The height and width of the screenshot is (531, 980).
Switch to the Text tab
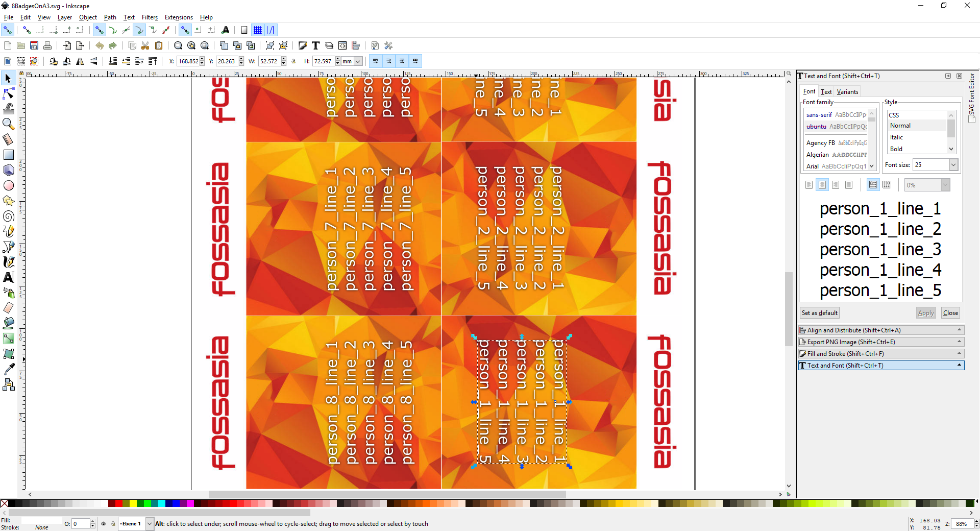[826, 92]
